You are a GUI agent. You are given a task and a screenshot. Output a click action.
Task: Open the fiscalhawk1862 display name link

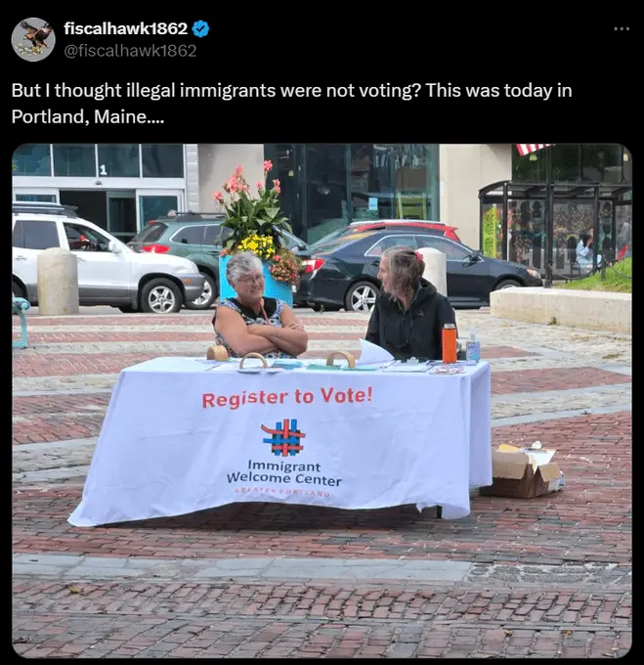tap(126, 28)
